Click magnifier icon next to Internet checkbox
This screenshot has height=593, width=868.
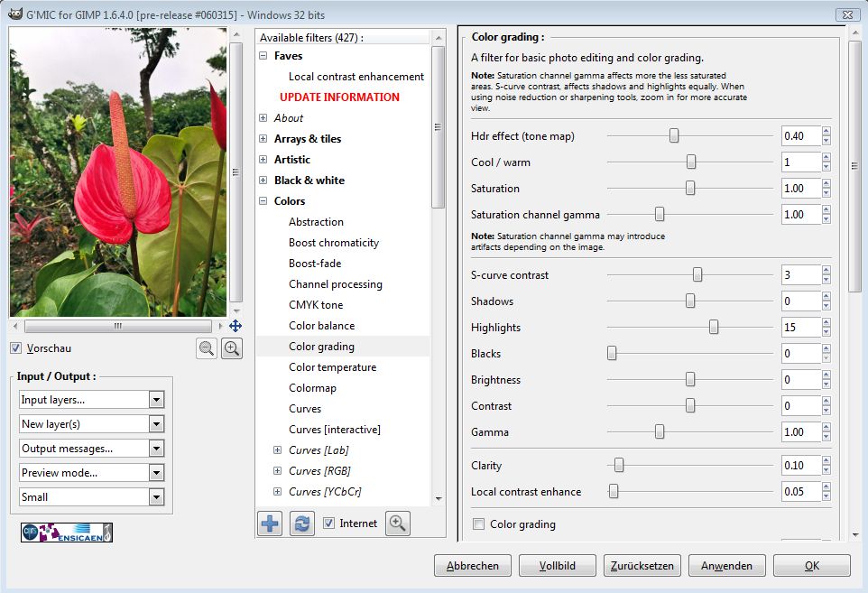(x=398, y=524)
